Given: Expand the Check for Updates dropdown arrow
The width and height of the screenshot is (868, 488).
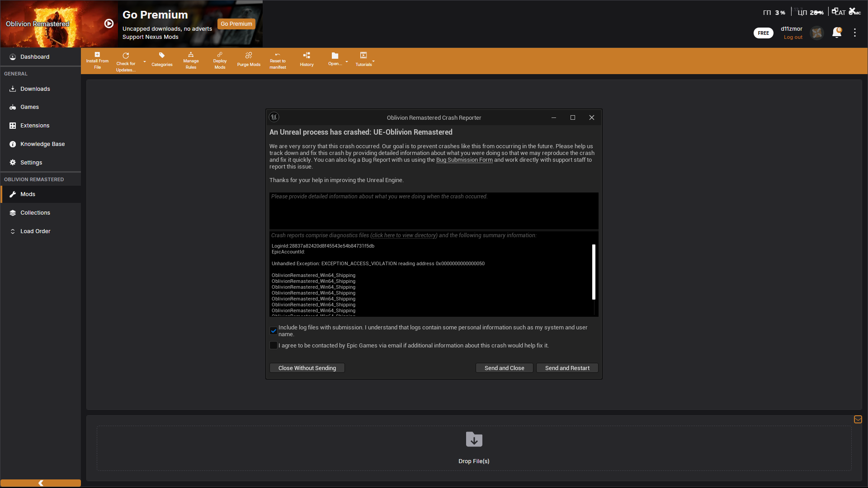Looking at the screenshot, I should pos(145,61).
